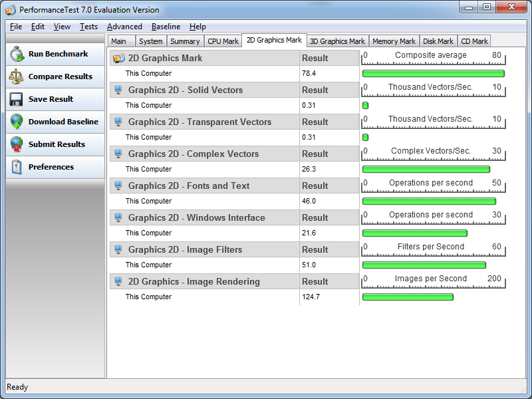Click the monitor icon beside Complex Vectors

tap(118, 154)
